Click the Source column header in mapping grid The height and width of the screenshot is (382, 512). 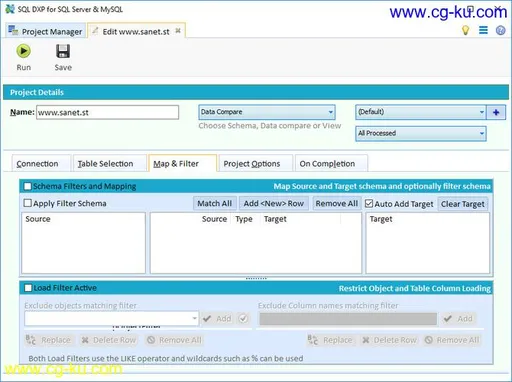point(214,219)
